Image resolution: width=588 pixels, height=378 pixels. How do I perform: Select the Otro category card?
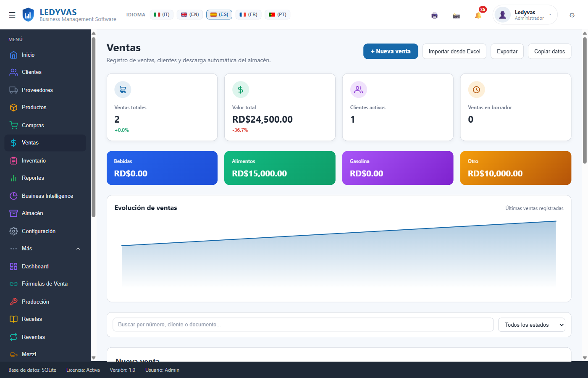[x=516, y=168]
